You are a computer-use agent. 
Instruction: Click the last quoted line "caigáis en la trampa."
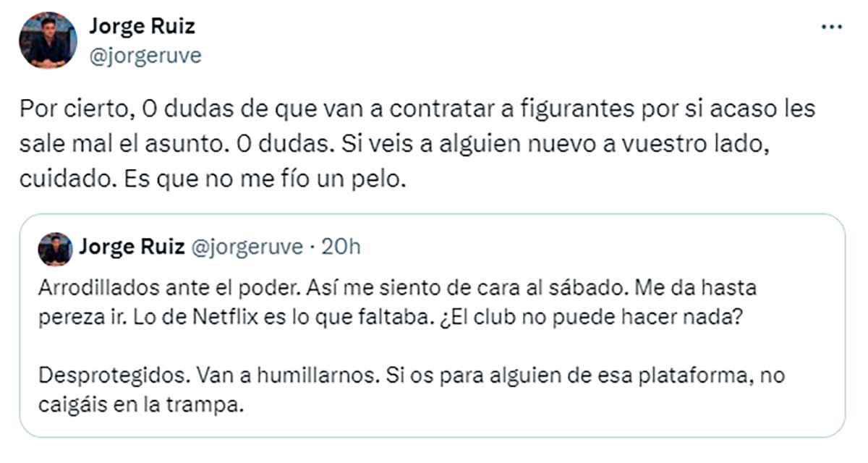[x=140, y=405]
